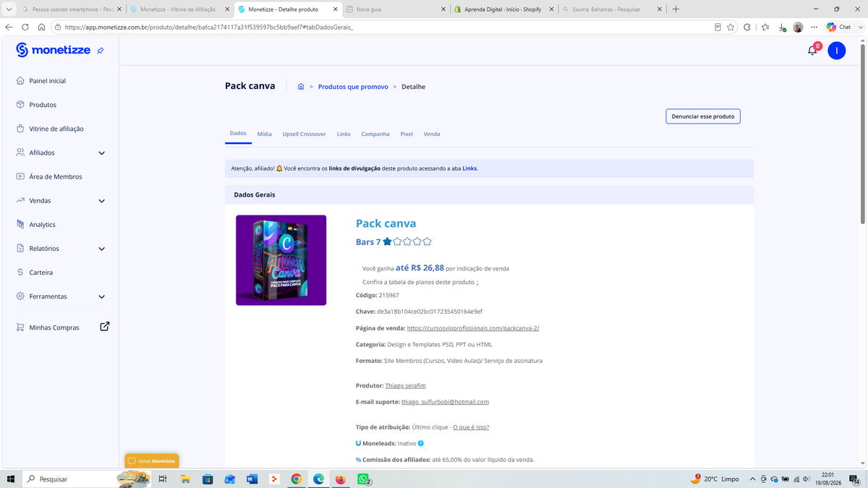868x488 pixels.
Task: Switch to the Upsell Crossover tab
Action: click(304, 134)
